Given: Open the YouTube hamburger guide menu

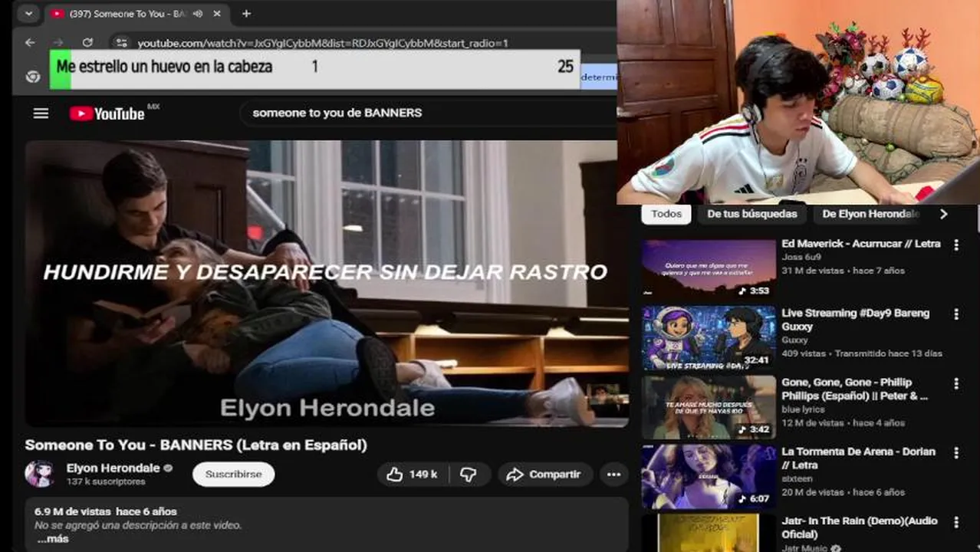Looking at the screenshot, I should click(41, 113).
